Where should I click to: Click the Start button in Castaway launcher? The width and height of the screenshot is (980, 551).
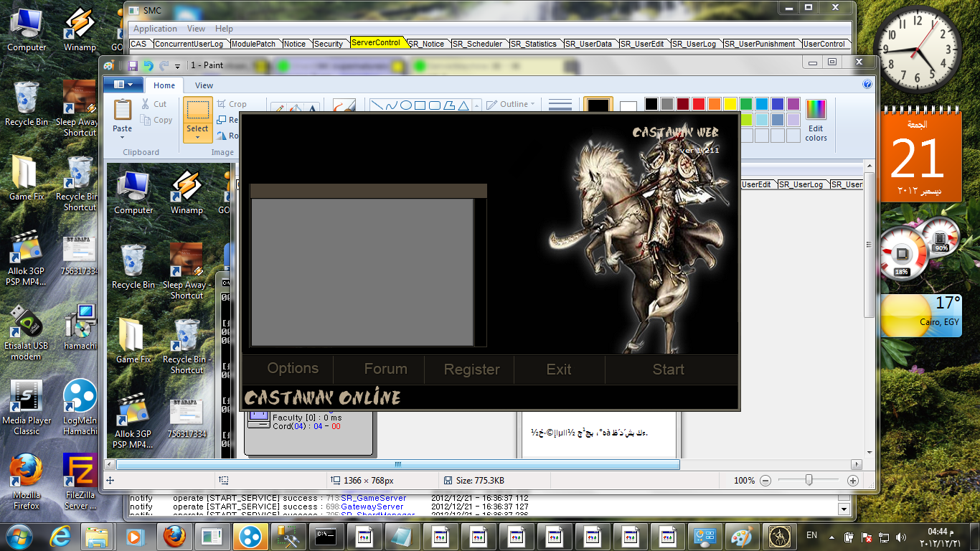668,370
